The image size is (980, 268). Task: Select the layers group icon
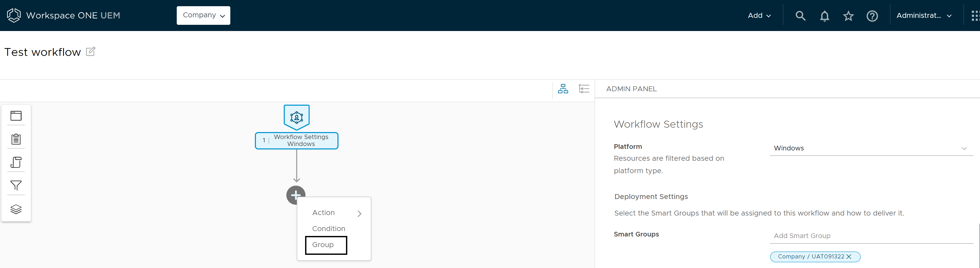pos(16,209)
